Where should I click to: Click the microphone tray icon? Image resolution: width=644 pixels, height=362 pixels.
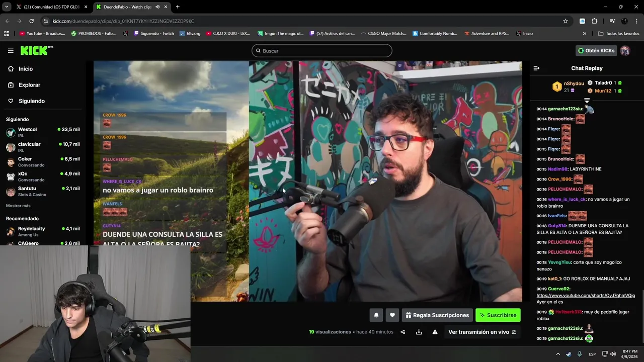click(580, 354)
